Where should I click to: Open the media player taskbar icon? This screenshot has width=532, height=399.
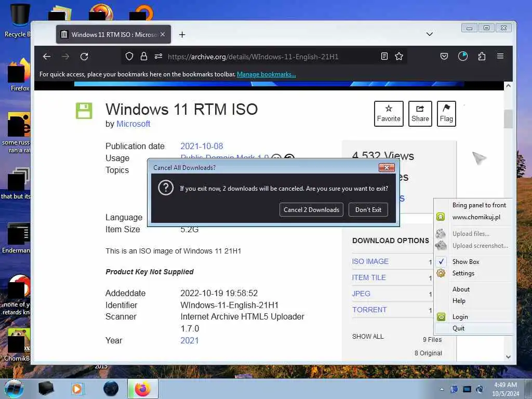coord(77,389)
